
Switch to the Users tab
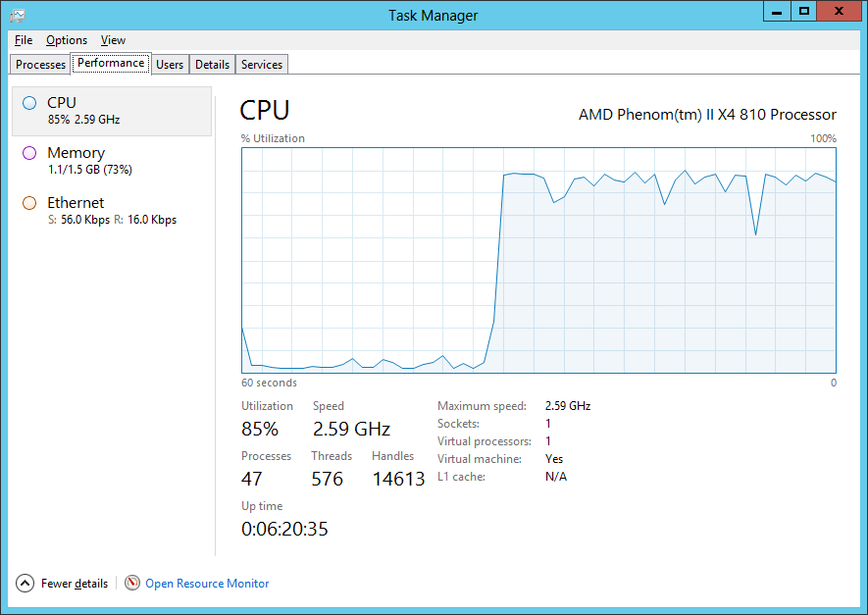[170, 64]
